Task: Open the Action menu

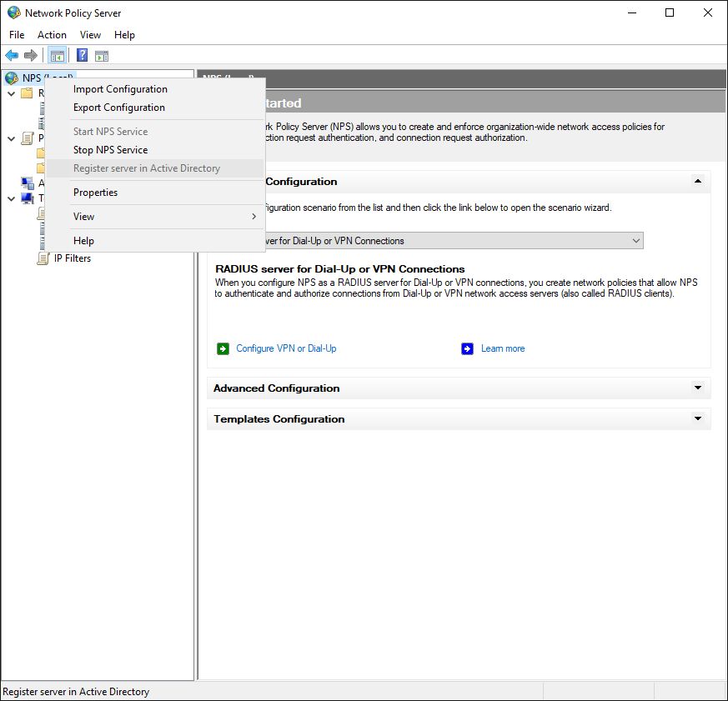Action: point(52,35)
